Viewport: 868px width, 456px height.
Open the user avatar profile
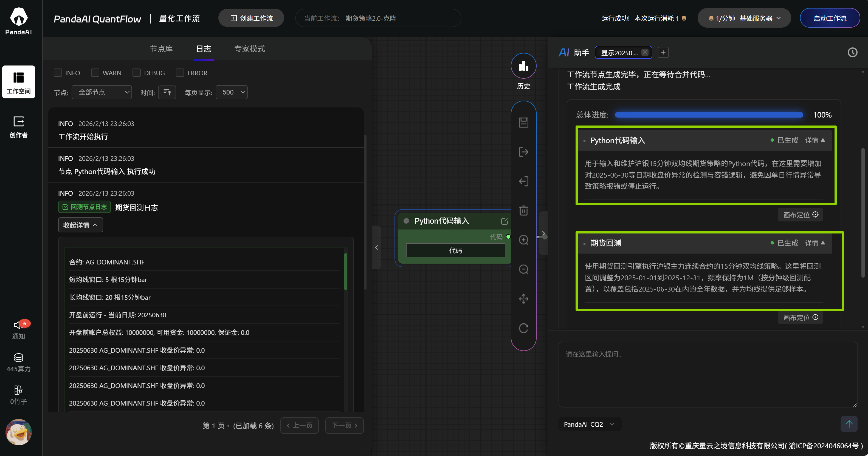point(19,432)
